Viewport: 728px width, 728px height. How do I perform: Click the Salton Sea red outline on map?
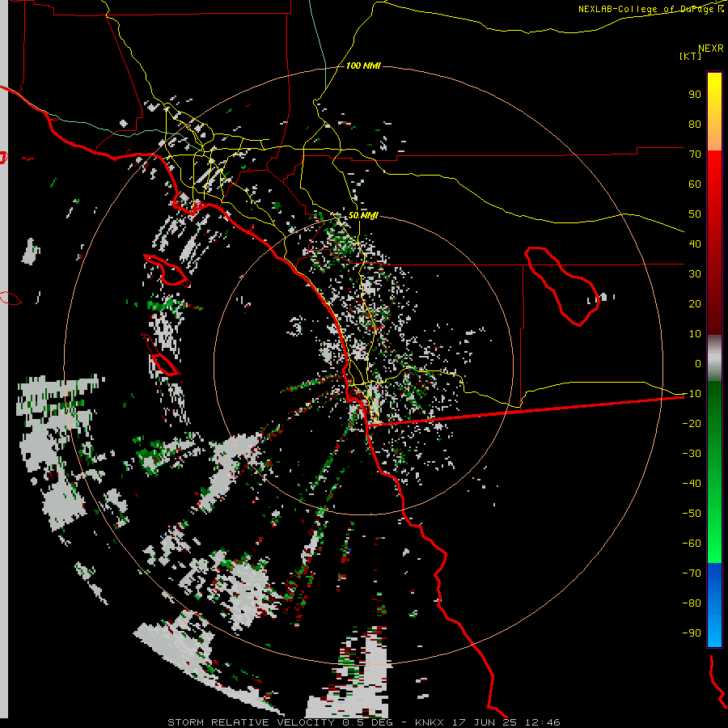click(x=562, y=286)
